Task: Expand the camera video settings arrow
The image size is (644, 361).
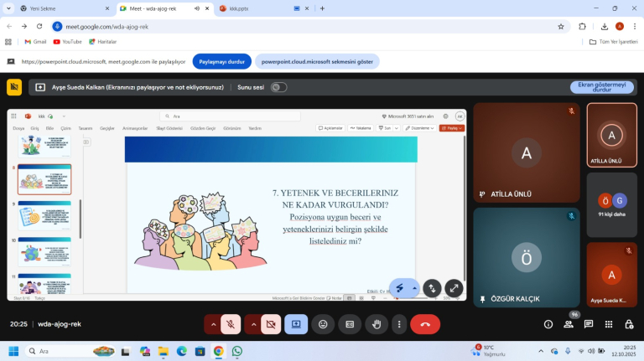Action: click(x=253, y=324)
